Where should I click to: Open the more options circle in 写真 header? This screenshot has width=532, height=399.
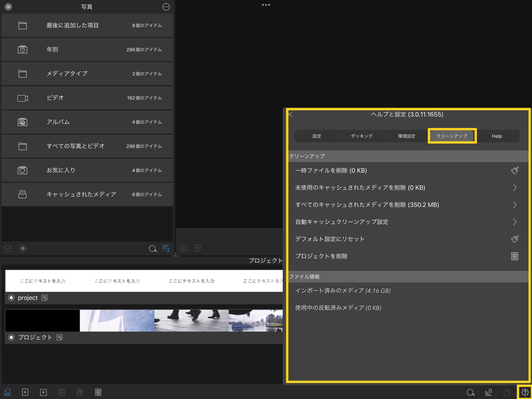pyautogui.click(x=166, y=7)
